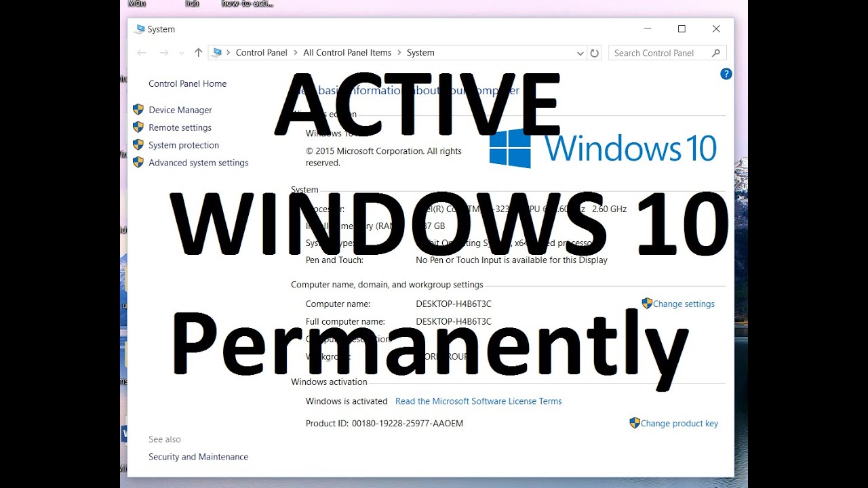This screenshot has height=488, width=868.
Task: Open the help question mark icon
Action: click(726, 74)
